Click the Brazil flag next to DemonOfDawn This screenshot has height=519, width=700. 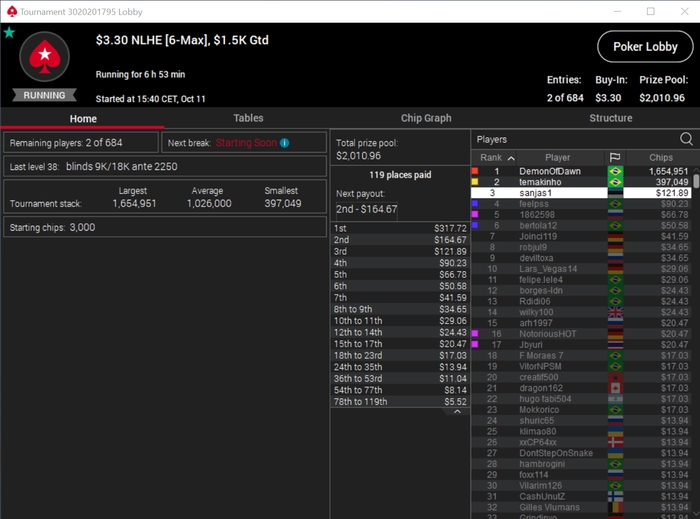pyautogui.click(x=615, y=171)
